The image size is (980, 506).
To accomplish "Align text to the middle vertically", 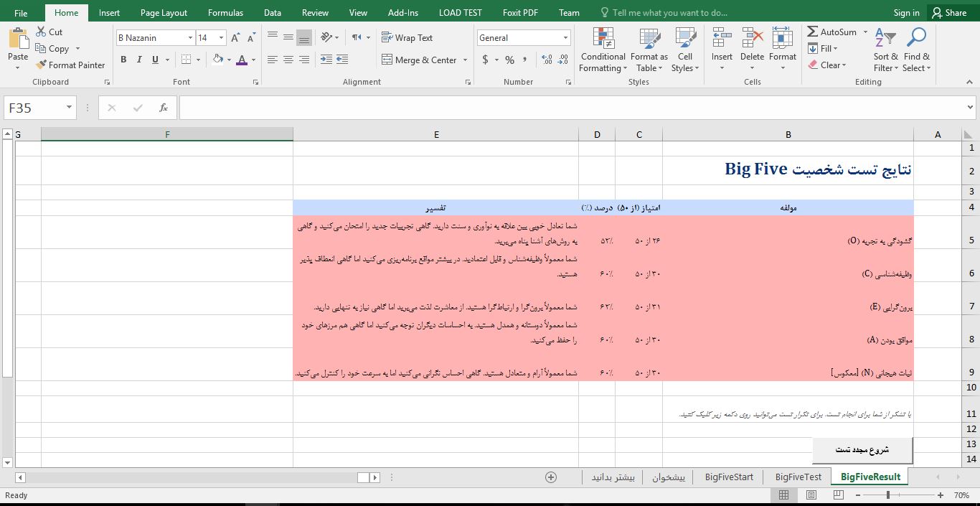I will coord(288,37).
